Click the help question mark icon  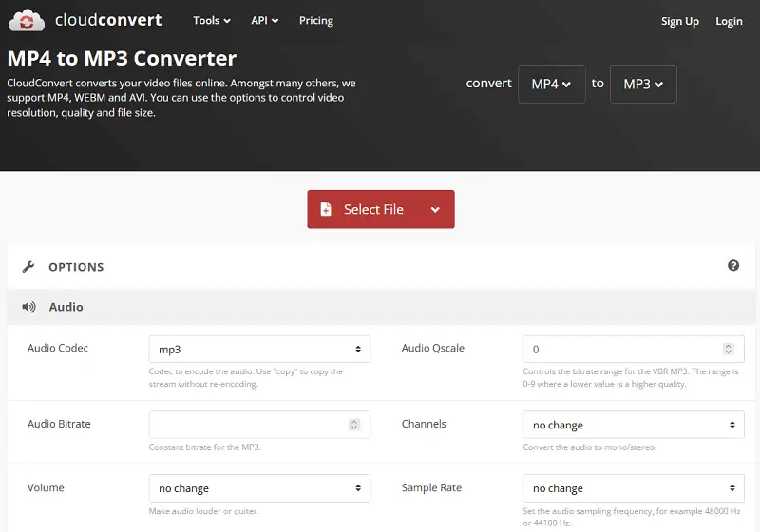pos(733,265)
